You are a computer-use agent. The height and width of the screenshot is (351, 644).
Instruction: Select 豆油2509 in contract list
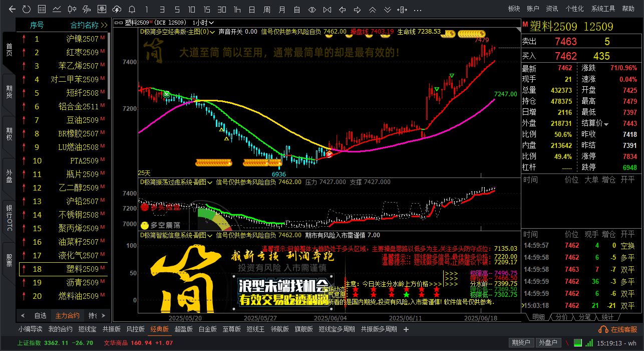(63, 120)
